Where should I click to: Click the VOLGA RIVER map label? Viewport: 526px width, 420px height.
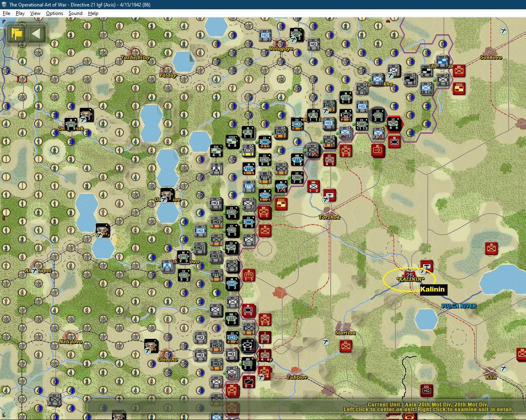pos(458,306)
